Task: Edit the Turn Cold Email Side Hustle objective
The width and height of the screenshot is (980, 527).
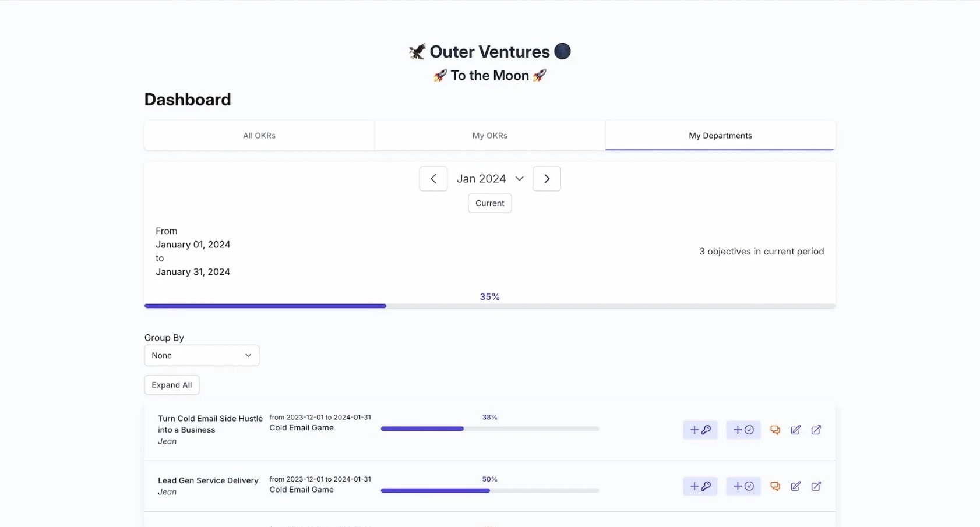Action: (795, 430)
